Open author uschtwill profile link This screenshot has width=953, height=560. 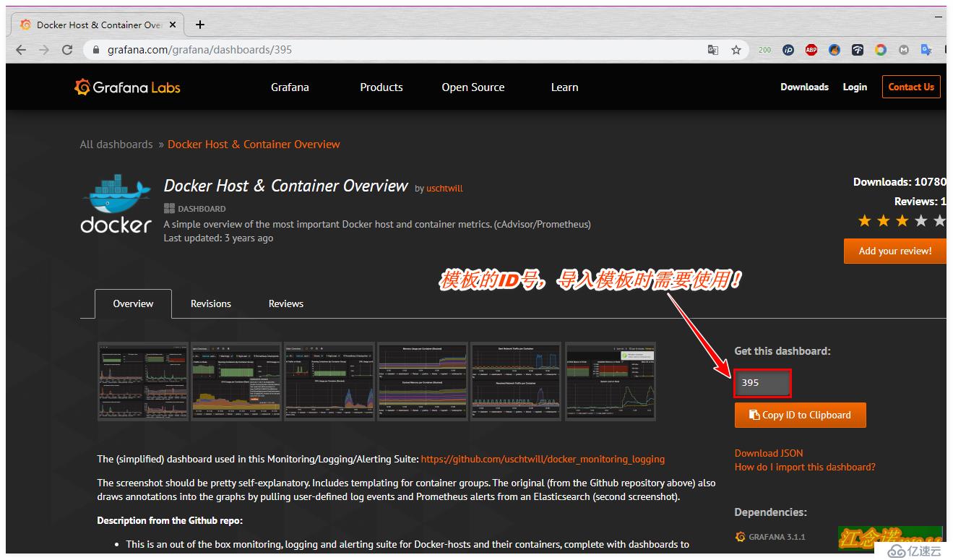444,189
